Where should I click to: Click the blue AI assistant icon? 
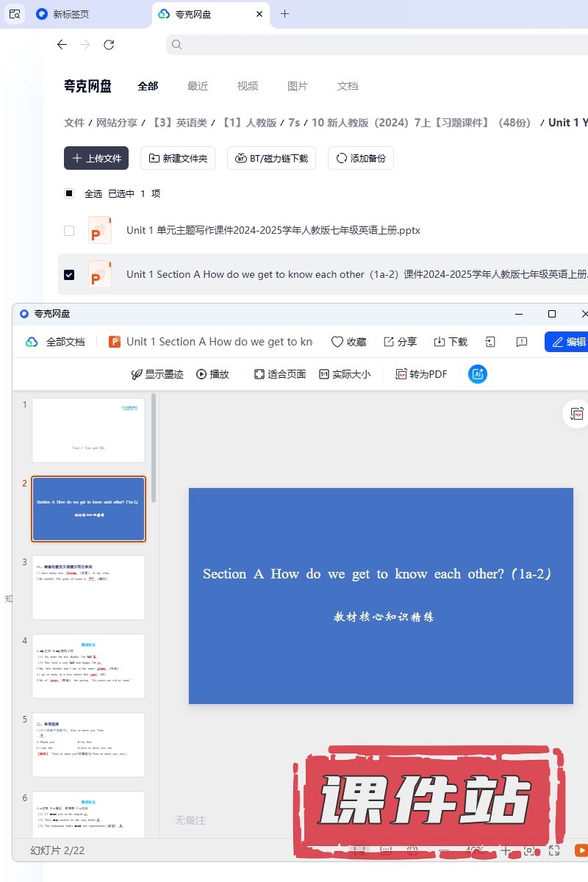click(x=478, y=374)
